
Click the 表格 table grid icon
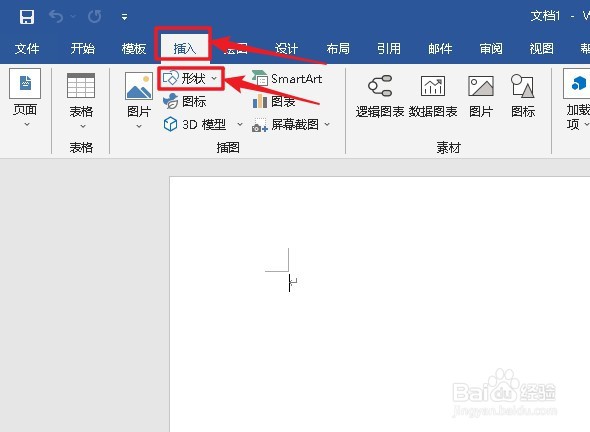click(x=81, y=86)
